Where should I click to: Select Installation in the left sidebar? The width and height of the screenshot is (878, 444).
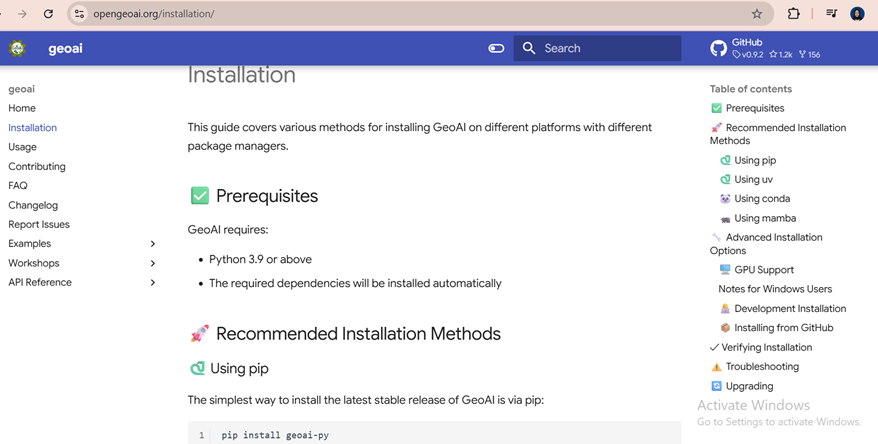tap(32, 128)
